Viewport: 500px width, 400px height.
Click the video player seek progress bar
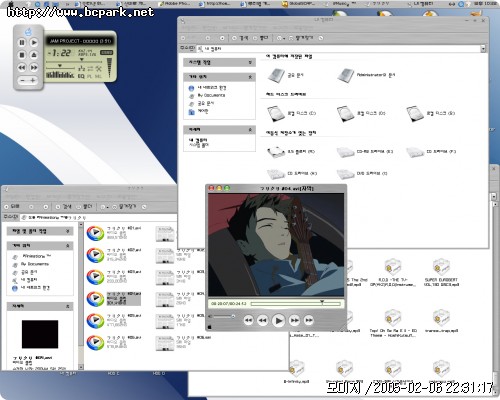coord(296,304)
